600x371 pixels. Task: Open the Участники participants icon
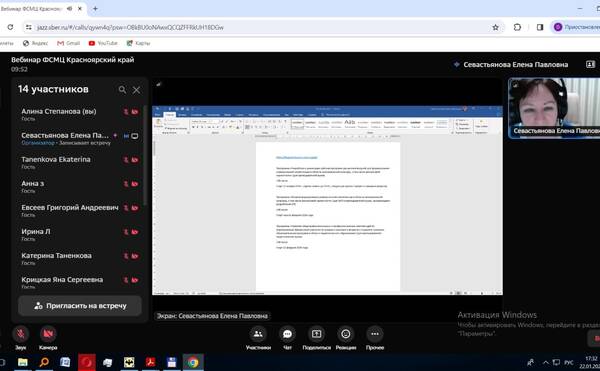(x=258, y=334)
